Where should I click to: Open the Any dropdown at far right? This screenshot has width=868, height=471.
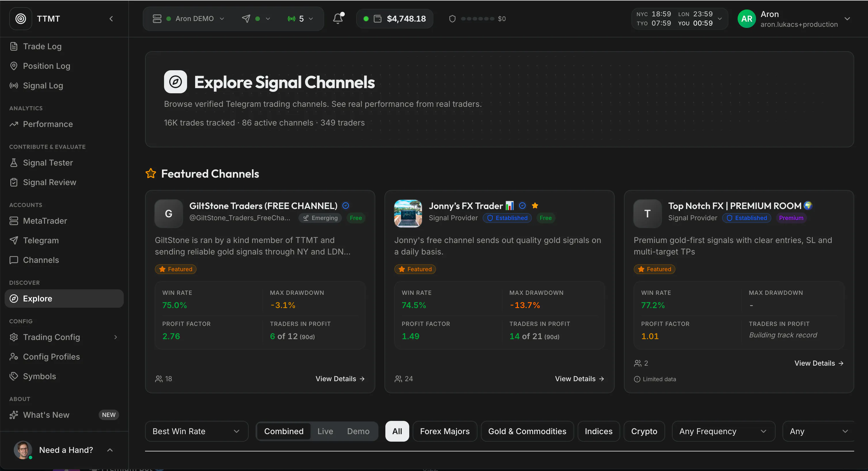(818, 431)
